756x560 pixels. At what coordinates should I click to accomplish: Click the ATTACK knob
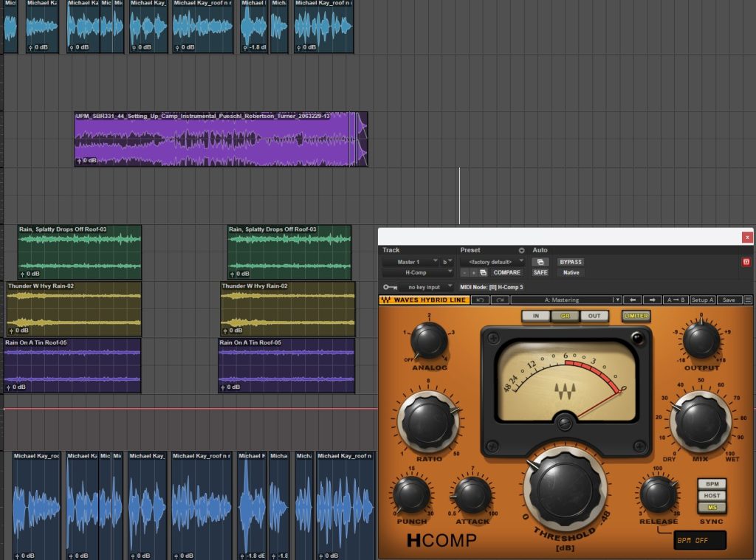pos(472,494)
